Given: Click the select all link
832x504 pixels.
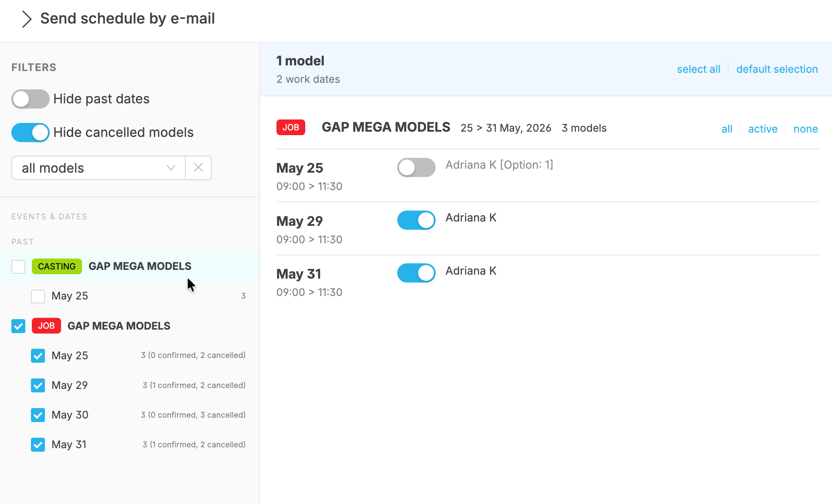Looking at the screenshot, I should pyautogui.click(x=699, y=69).
